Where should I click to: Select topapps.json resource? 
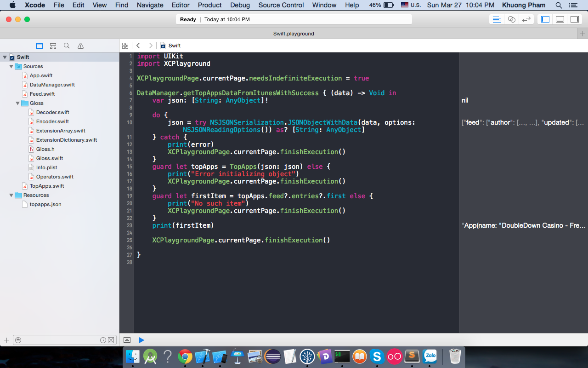click(45, 204)
